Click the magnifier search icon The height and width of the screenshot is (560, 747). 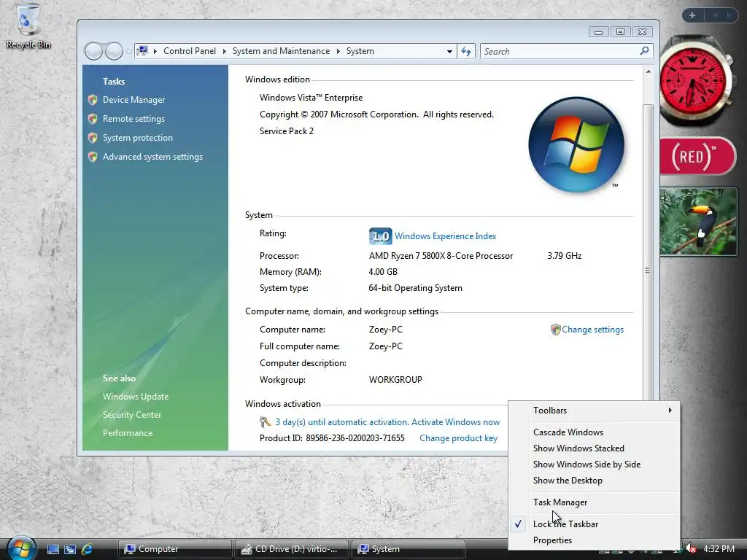coord(645,50)
